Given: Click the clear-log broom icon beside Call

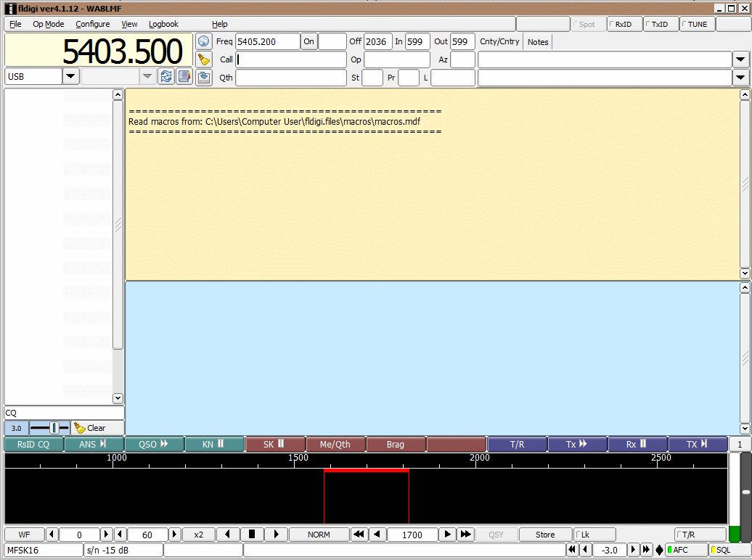Looking at the screenshot, I should (204, 59).
